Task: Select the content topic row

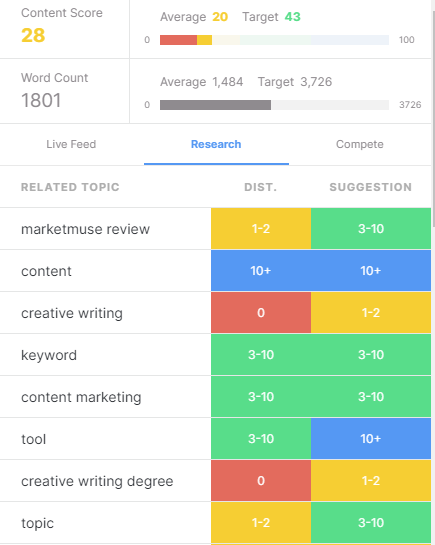Action: pos(215,271)
